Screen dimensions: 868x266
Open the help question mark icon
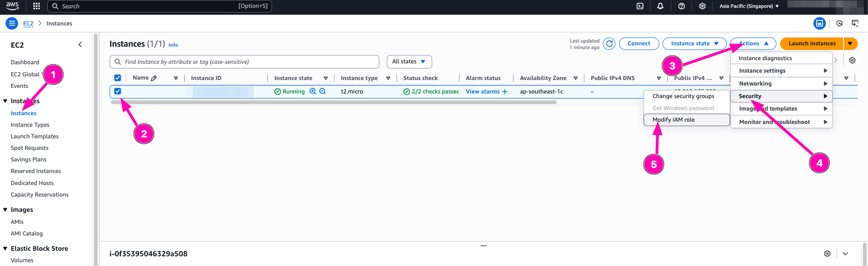681,6
